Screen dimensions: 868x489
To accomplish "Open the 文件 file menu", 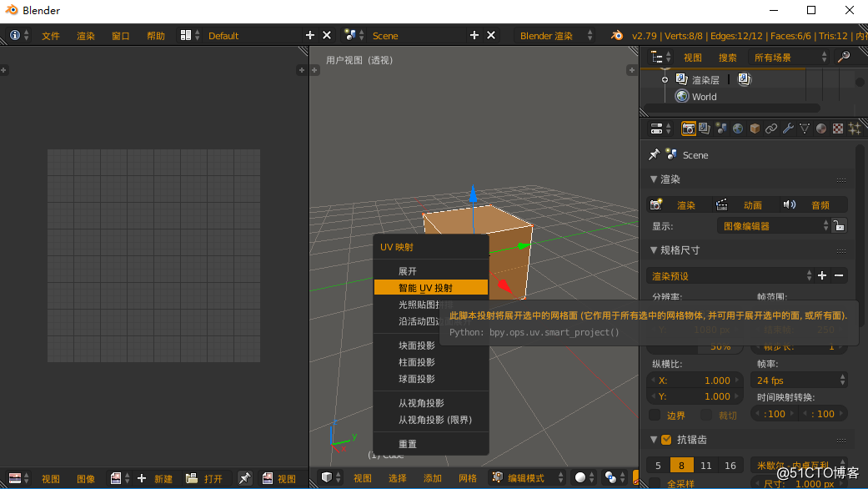I will pyautogui.click(x=50, y=35).
